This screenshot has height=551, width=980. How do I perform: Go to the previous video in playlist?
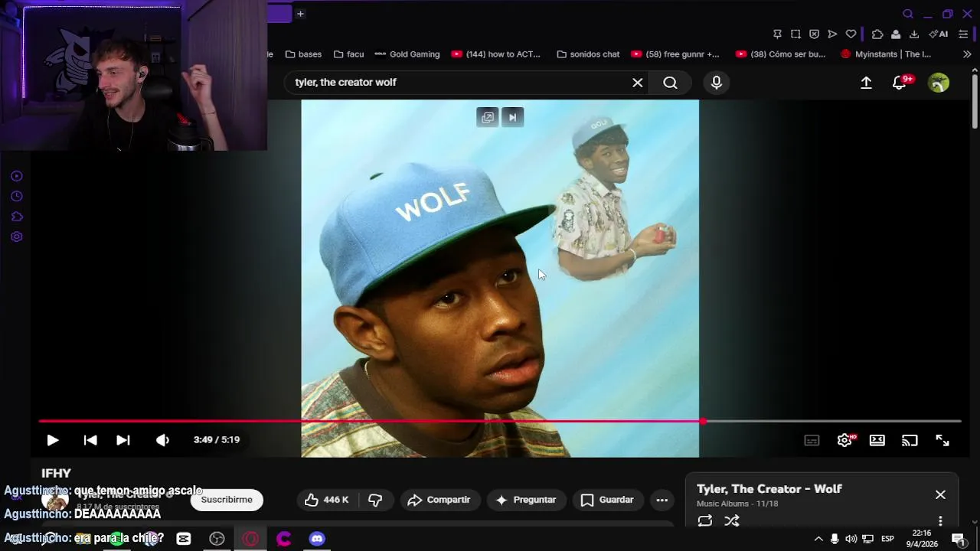coord(90,440)
